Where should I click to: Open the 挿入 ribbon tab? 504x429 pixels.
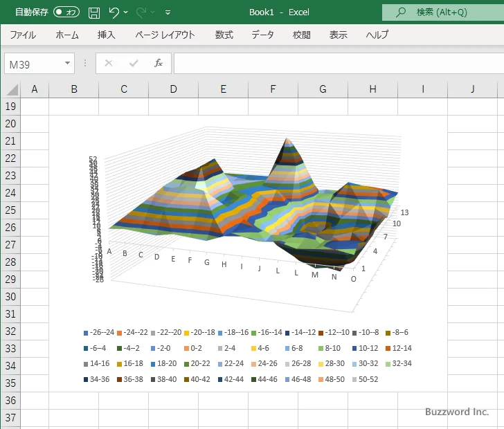click(x=107, y=35)
